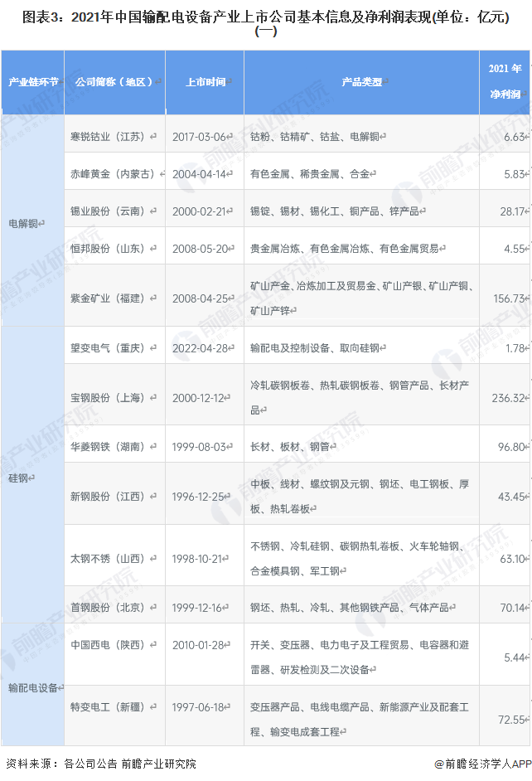Select company cell 首钢股份（北京）

pos(115,604)
